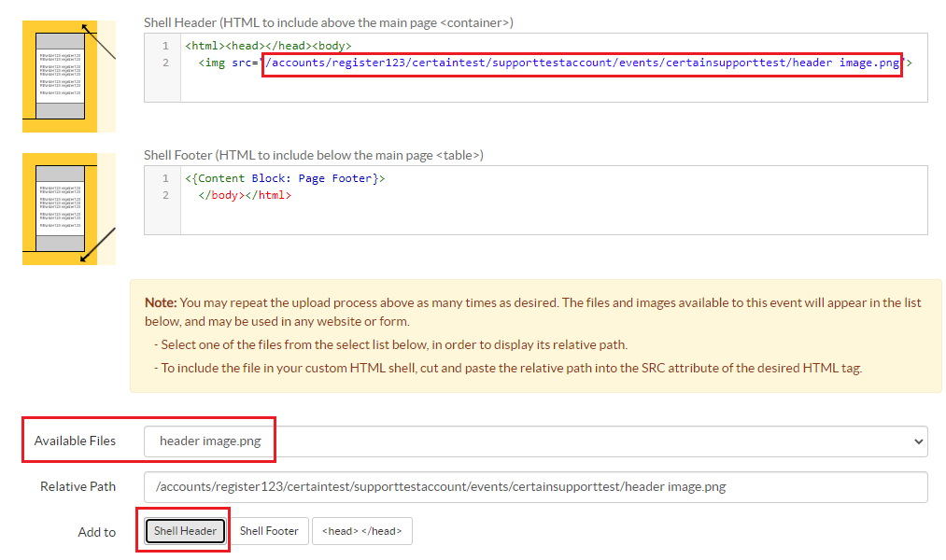Add file to Shell Footer
Viewport: 946px width, 560px height.
pos(269,531)
